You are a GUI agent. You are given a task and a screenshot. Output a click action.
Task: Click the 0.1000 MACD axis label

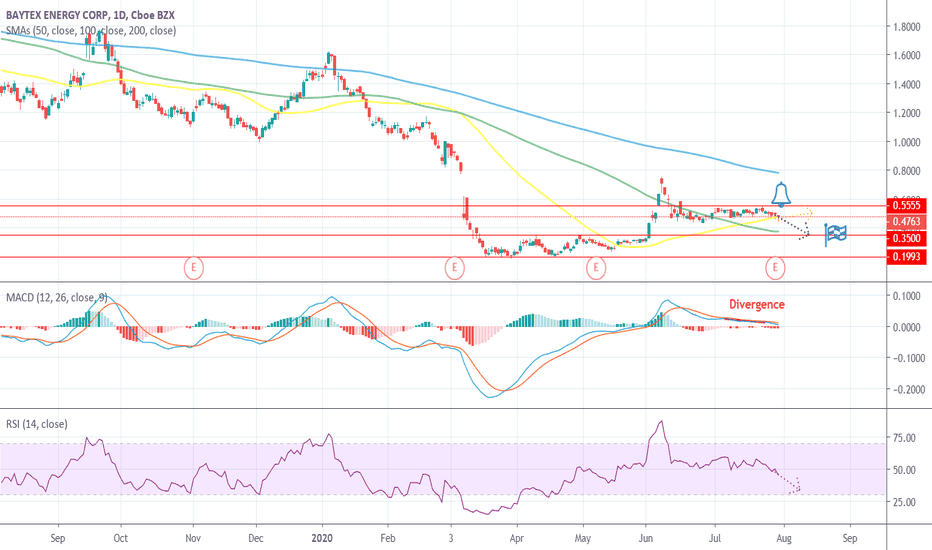(x=907, y=296)
